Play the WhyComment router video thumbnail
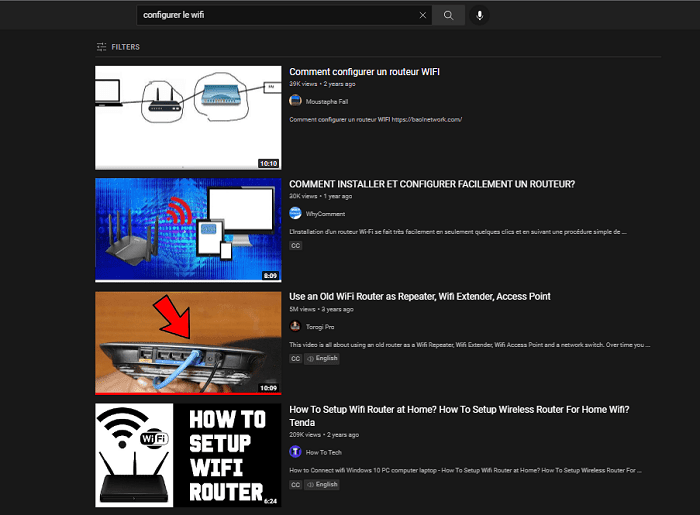The image size is (700, 515). [x=188, y=230]
